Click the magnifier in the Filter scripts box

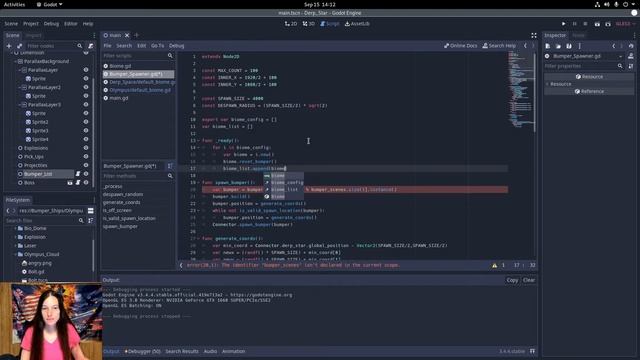pos(170,56)
